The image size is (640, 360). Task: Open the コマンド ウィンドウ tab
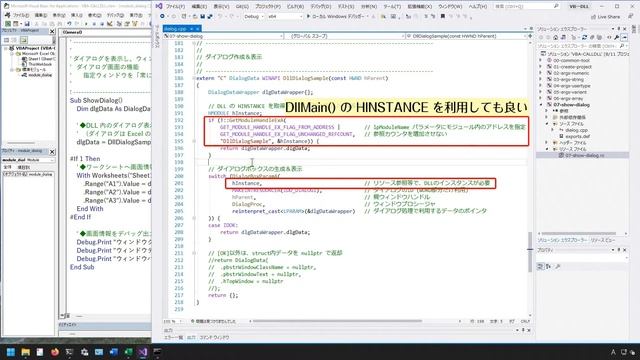pos(214,338)
